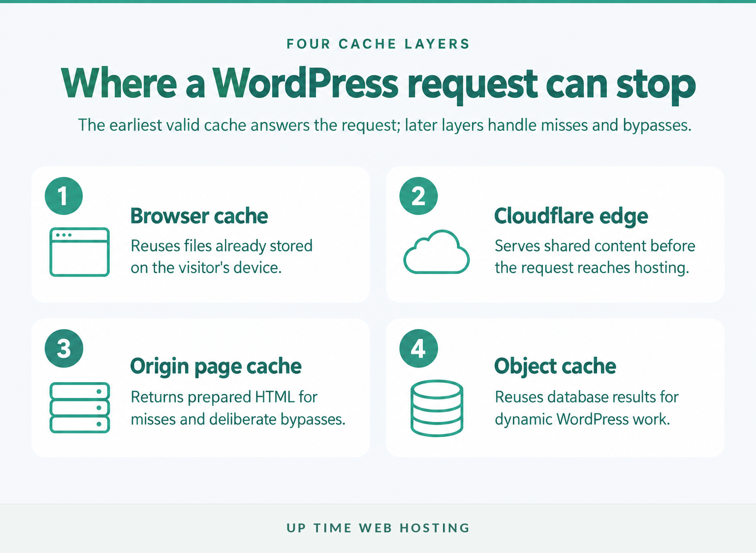This screenshot has height=553, width=756.
Task: Select the 'Origin page cache' heading
Action: tap(216, 367)
